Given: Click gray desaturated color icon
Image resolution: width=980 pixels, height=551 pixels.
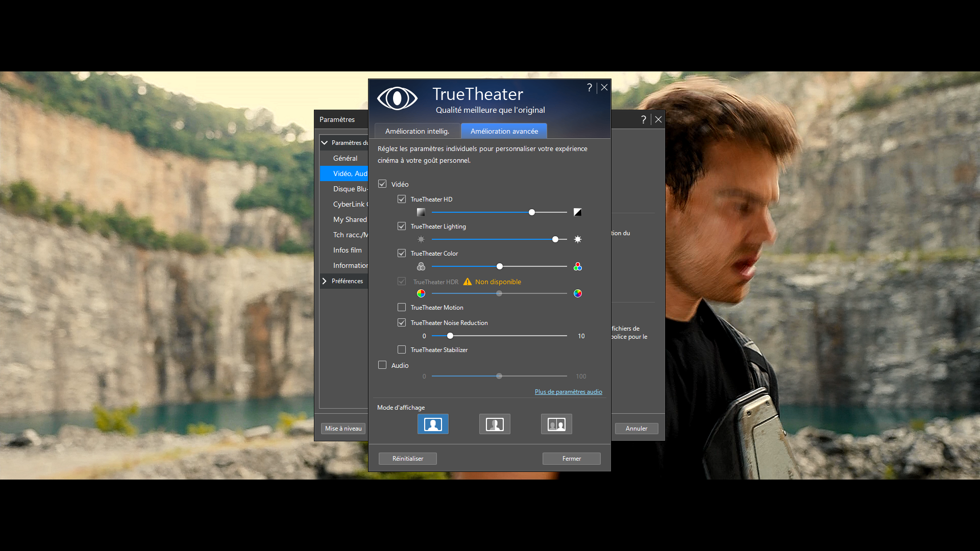Looking at the screenshot, I should pos(421,266).
